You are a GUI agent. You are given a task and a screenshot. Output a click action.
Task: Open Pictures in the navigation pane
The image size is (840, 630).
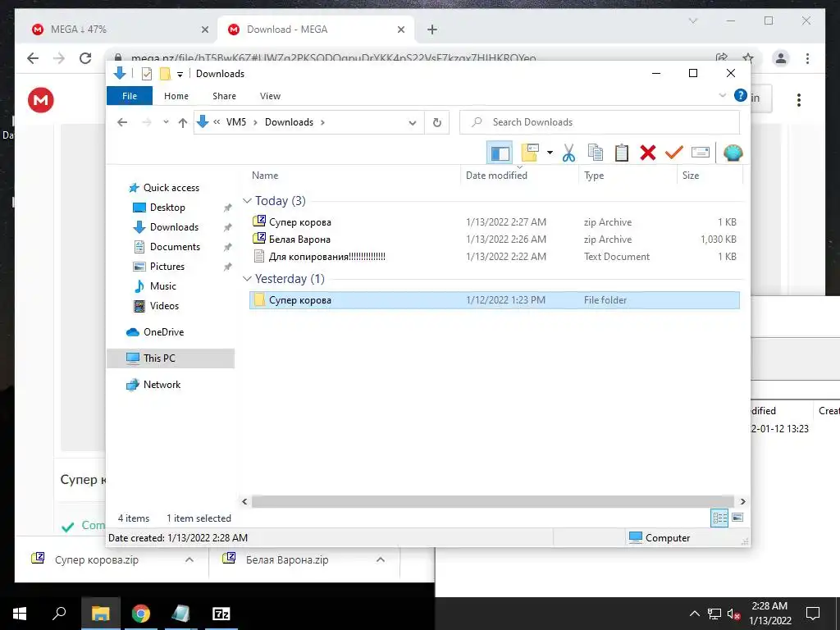click(x=167, y=267)
